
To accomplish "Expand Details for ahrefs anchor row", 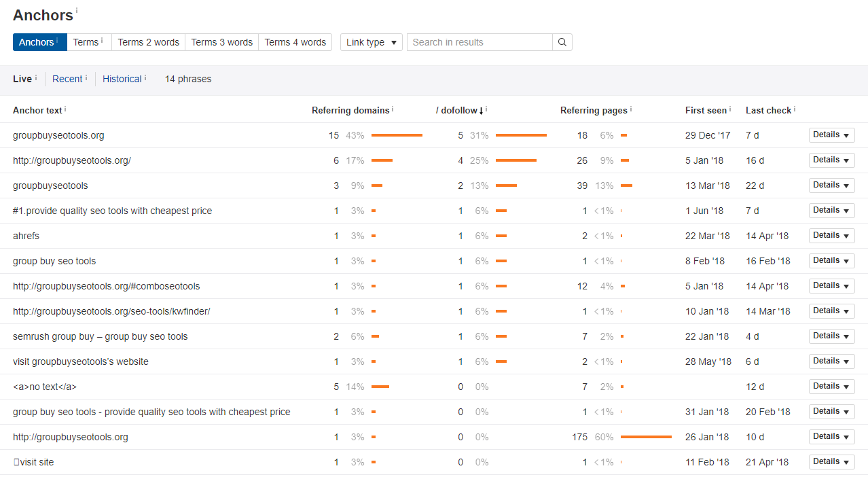I will point(831,236).
